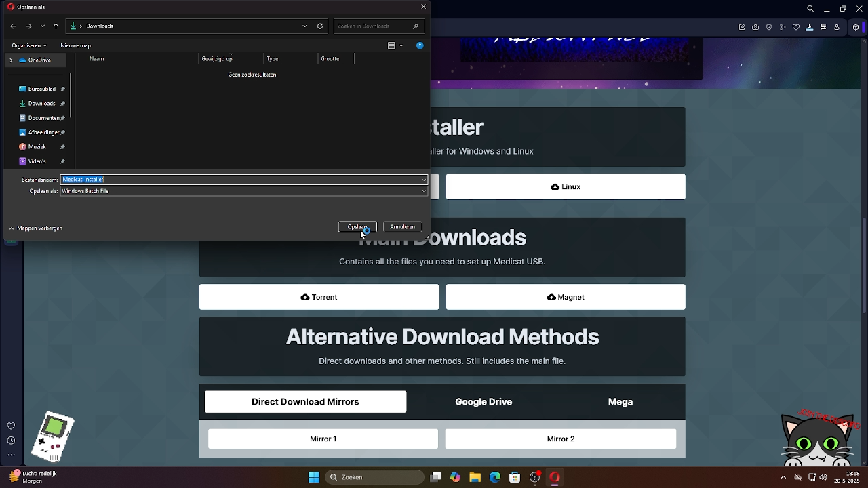Open the Windows Start menu
The height and width of the screenshot is (488, 868).
point(314,477)
